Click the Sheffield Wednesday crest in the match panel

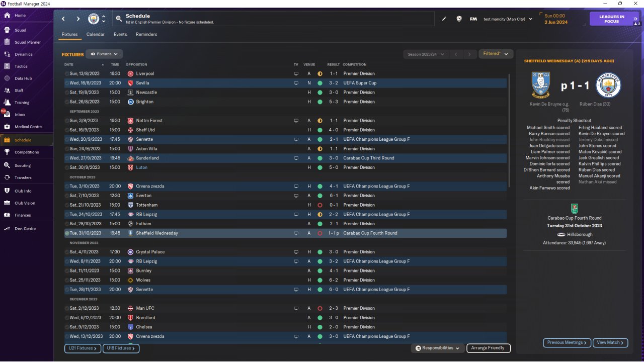(x=541, y=85)
